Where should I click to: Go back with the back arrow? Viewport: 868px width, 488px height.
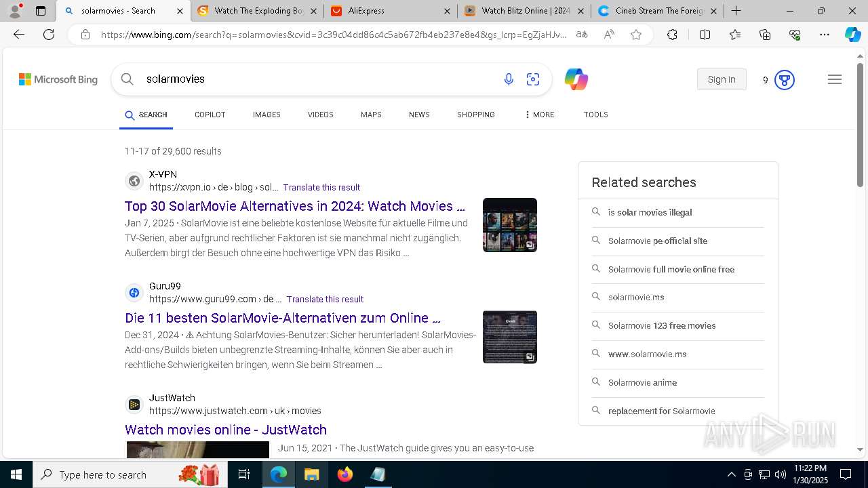click(x=19, y=35)
